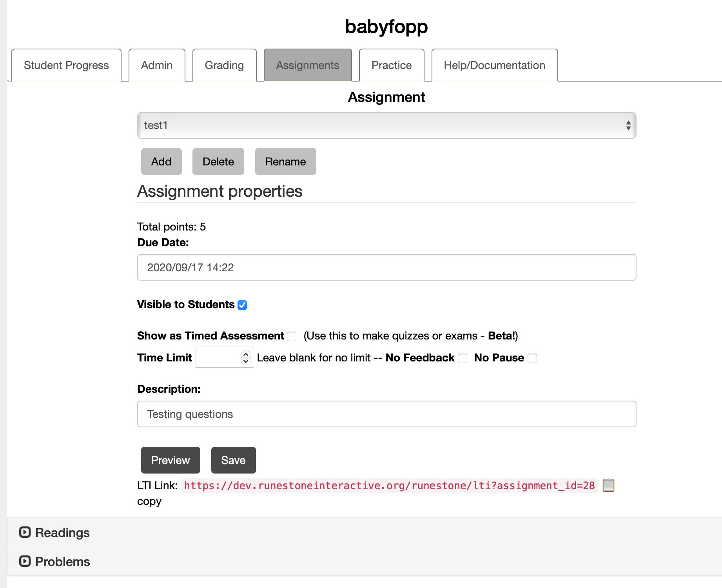This screenshot has height=588, width=722.
Task: Check the No Pause option
Action: point(532,358)
